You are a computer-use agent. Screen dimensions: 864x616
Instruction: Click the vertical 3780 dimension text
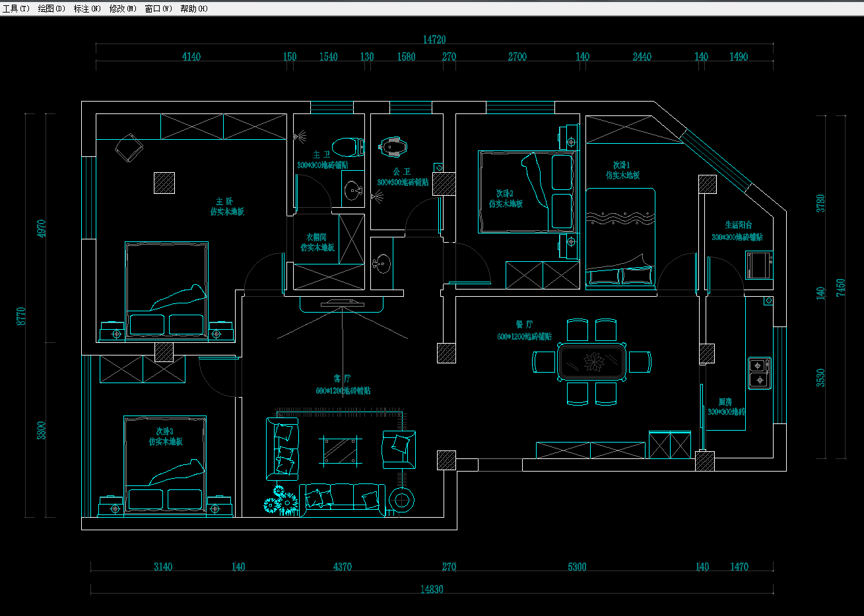(821, 203)
